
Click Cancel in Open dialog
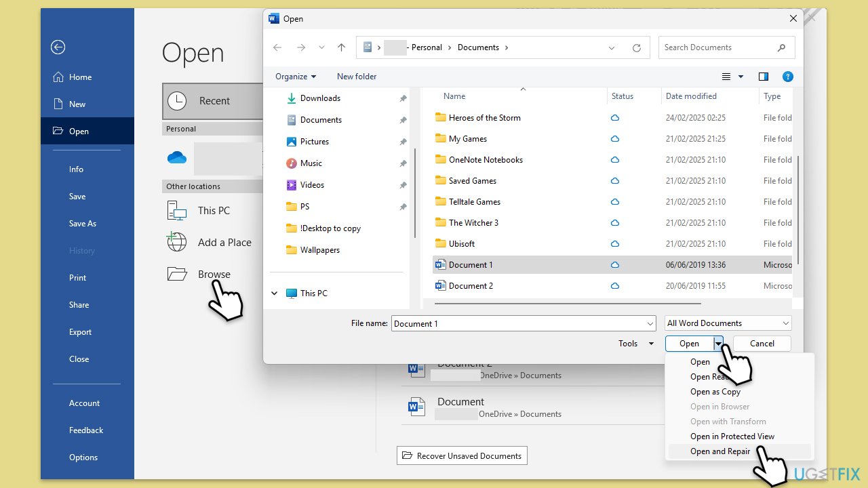pos(762,344)
